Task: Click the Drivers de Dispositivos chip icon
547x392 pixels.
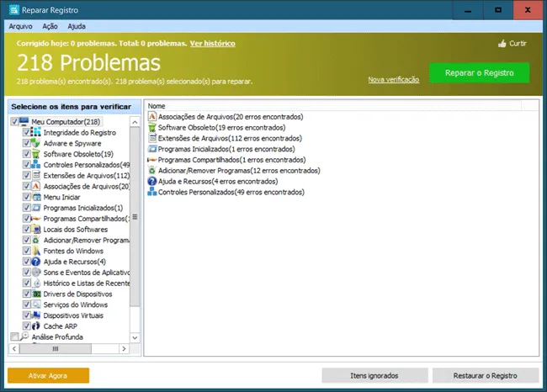Action: click(x=36, y=294)
